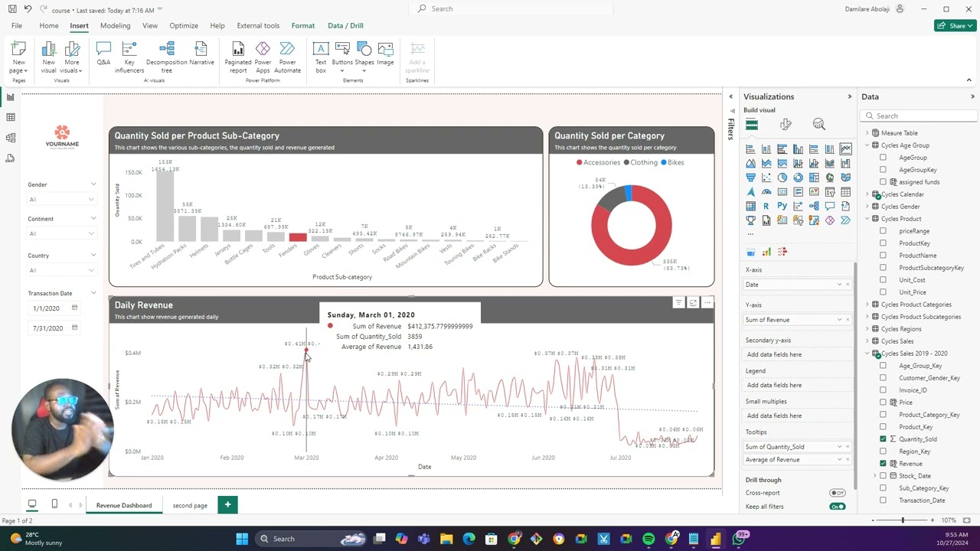980x551 pixels.
Task: Expand the Meaure Table
Action: click(x=867, y=133)
